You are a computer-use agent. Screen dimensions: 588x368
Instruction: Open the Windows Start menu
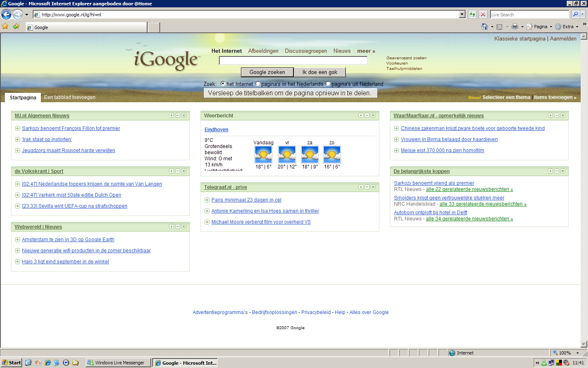(11, 363)
